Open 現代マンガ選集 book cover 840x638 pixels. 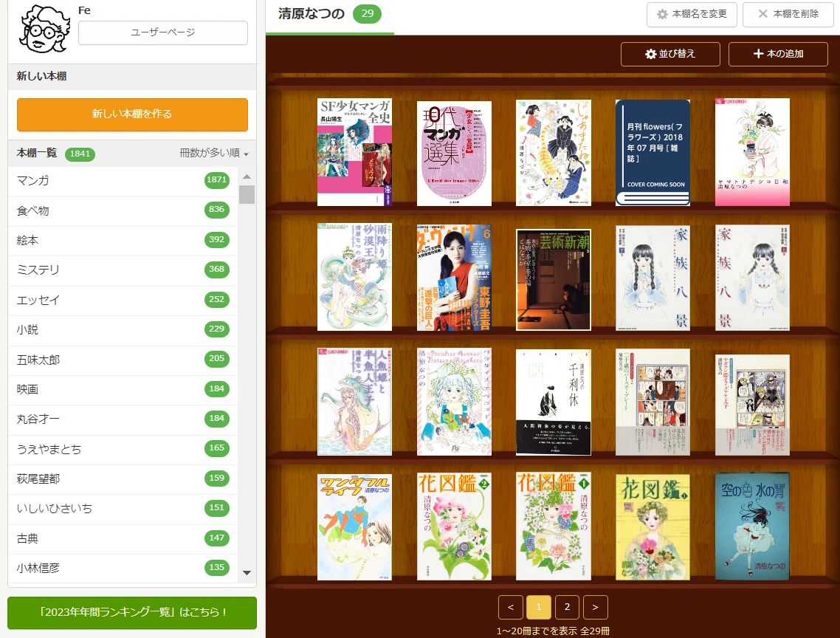pos(454,154)
